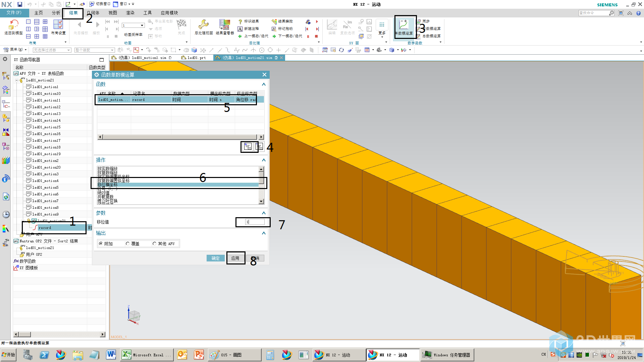Select 移位横坐标 in the operation list
The image size is (644, 362).
[178, 185]
